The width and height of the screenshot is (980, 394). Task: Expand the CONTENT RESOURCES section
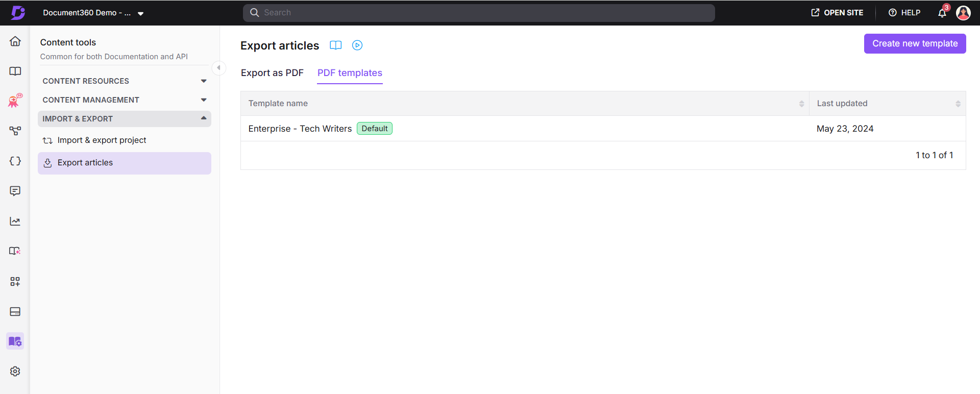coord(125,81)
